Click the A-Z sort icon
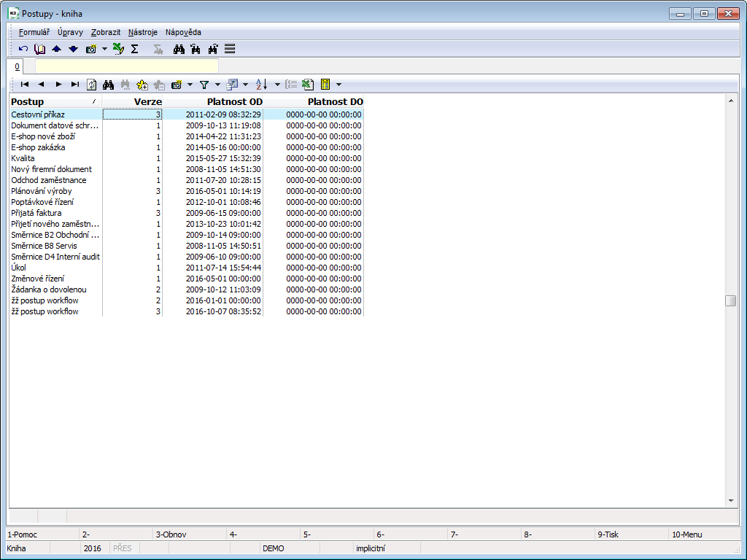Viewport: 747px width, 560px height. coord(262,85)
